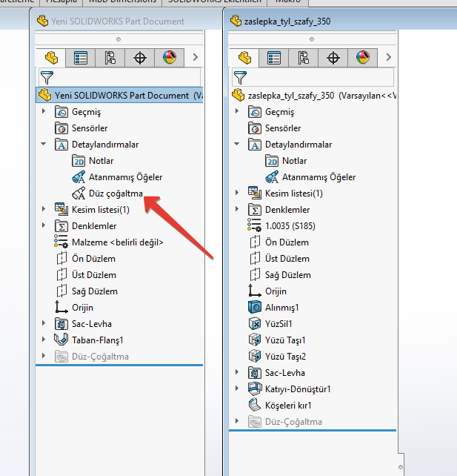Select the Alınmış1 feature icon

pyautogui.click(x=255, y=308)
